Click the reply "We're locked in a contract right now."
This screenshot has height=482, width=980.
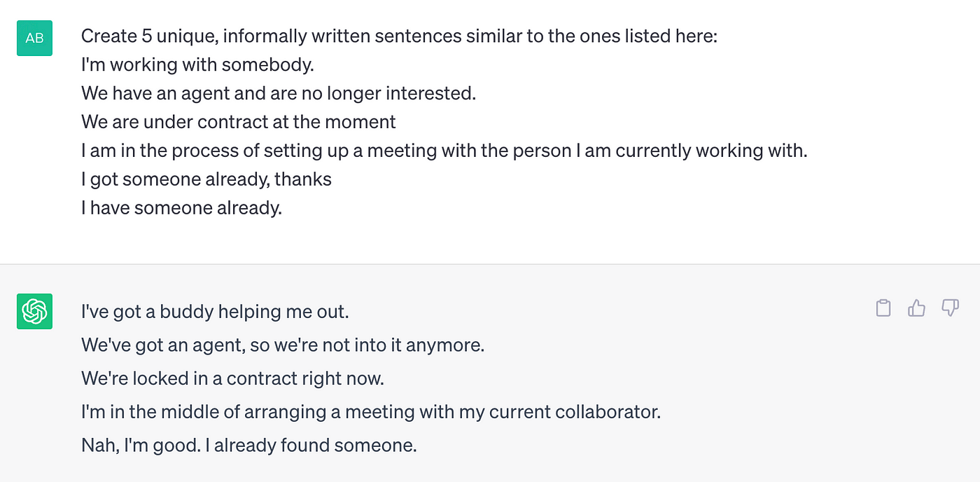pyautogui.click(x=233, y=378)
